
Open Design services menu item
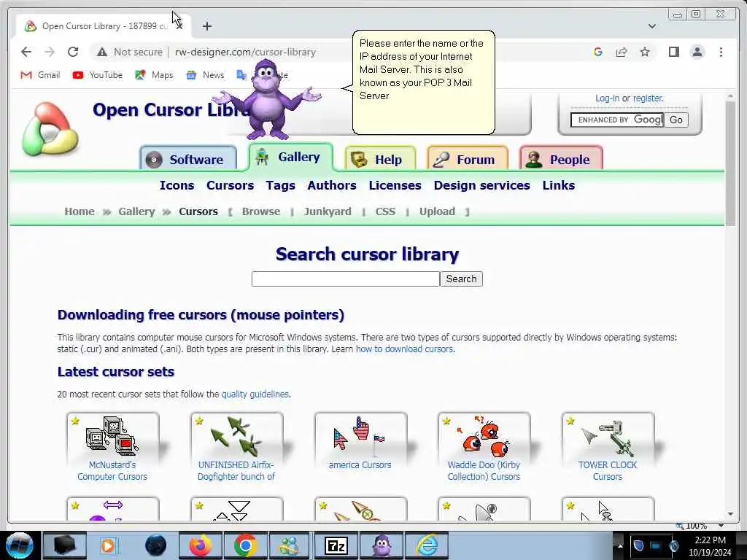[x=481, y=185]
